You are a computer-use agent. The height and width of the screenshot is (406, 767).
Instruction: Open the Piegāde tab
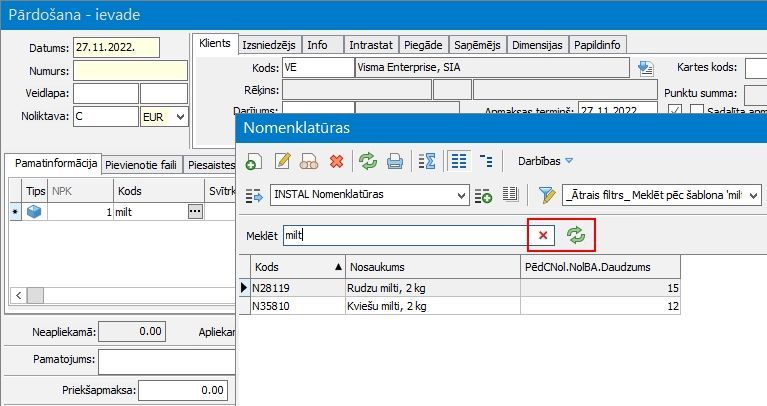click(423, 45)
